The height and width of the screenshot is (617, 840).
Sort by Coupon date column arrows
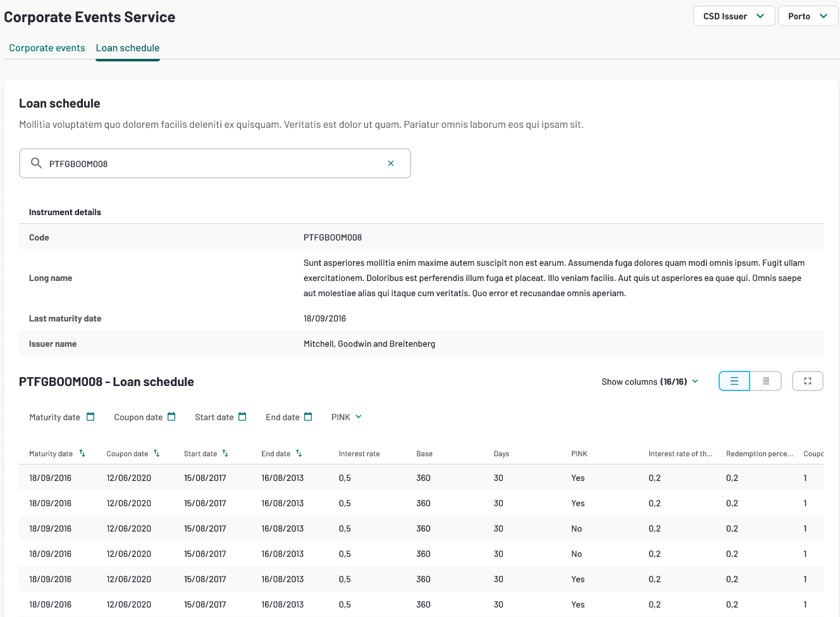[x=156, y=453]
